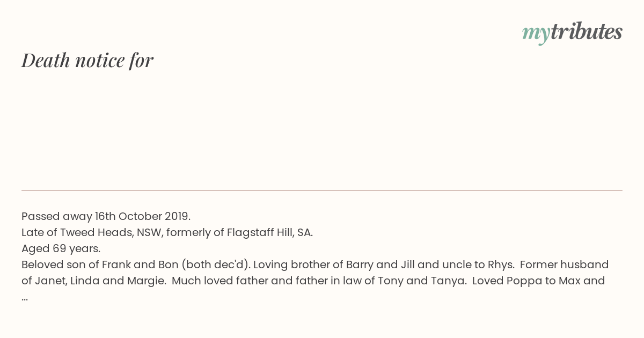Viewport: 644px width, 338px height.
Task: Click the green "my" part of logo
Action: coord(536,34)
